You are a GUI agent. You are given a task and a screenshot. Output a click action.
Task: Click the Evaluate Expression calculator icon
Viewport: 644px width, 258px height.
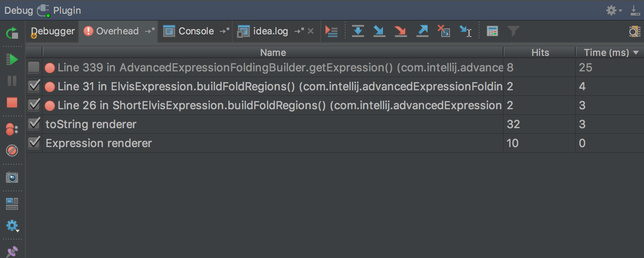[492, 31]
